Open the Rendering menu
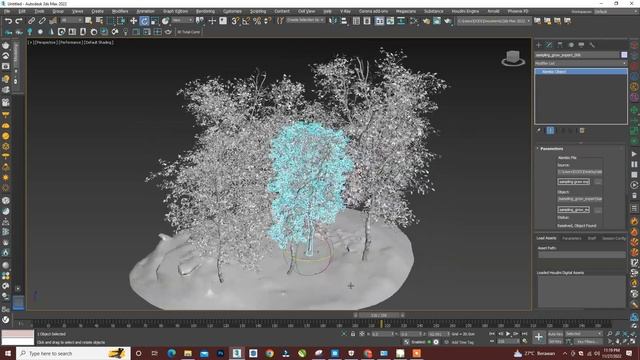The width and height of the screenshot is (640, 360). point(205,11)
